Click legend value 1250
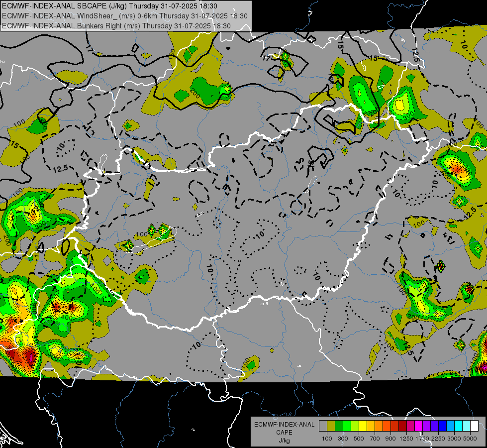Image resolution: width=487 pixels, height=448 pixels. (x=406, y=439)
